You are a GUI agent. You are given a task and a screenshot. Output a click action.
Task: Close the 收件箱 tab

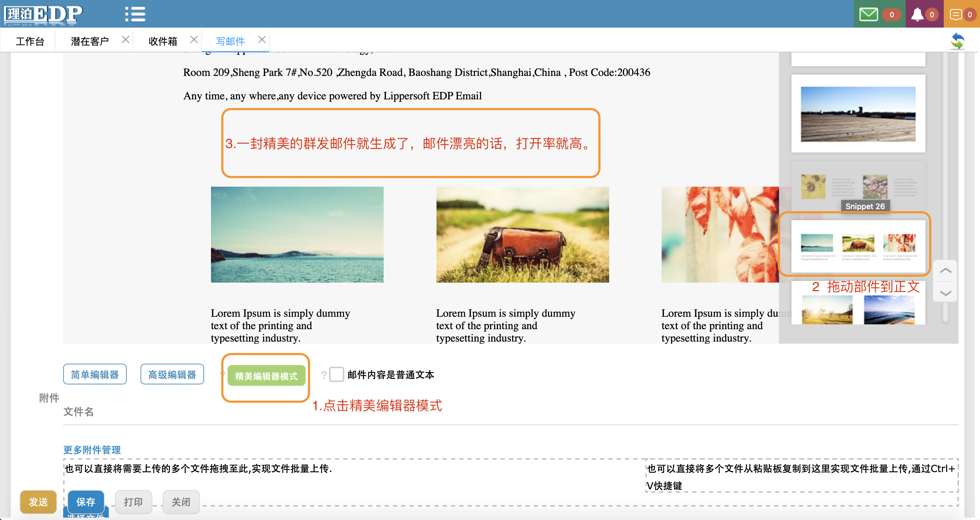pyautogui.click(x=194, y=40)
